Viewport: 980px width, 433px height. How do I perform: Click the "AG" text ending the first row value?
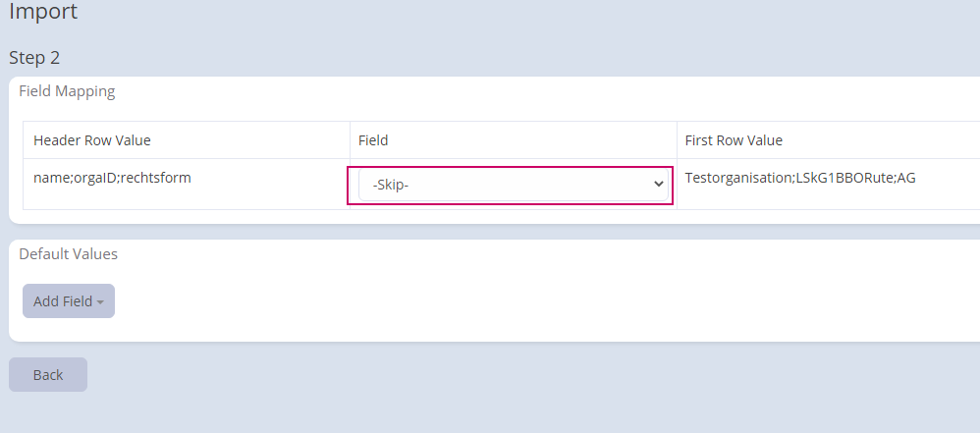coord(905,178)
